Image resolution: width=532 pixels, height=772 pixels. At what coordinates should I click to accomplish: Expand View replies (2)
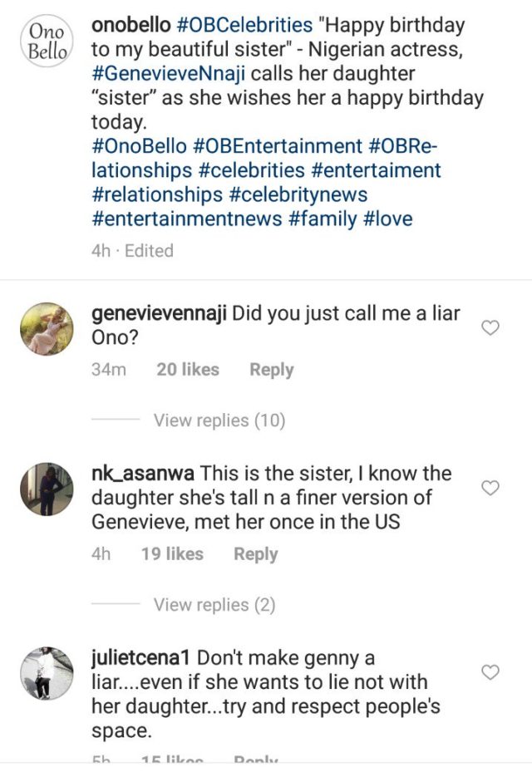point(214,605)
